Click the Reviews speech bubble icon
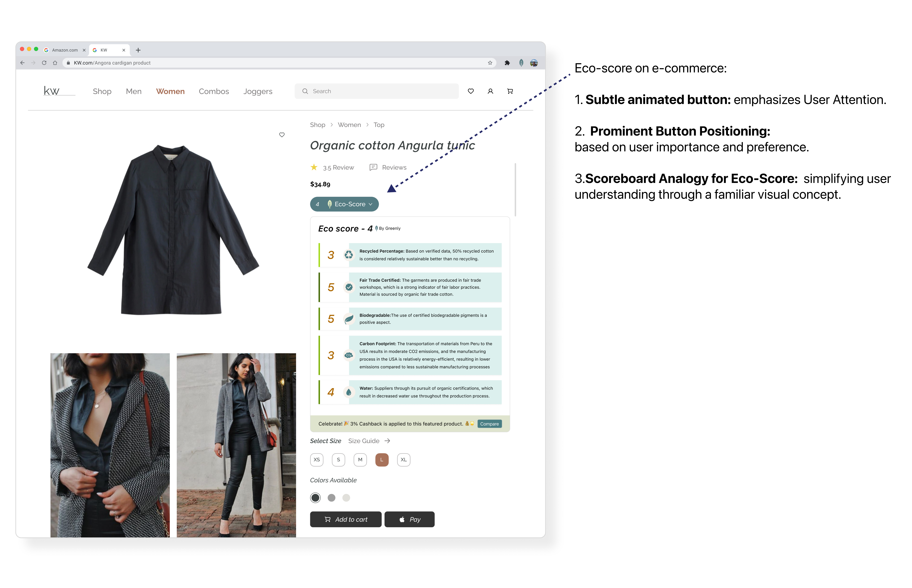This screenshot has height=588, width=912. click(374, 167)
